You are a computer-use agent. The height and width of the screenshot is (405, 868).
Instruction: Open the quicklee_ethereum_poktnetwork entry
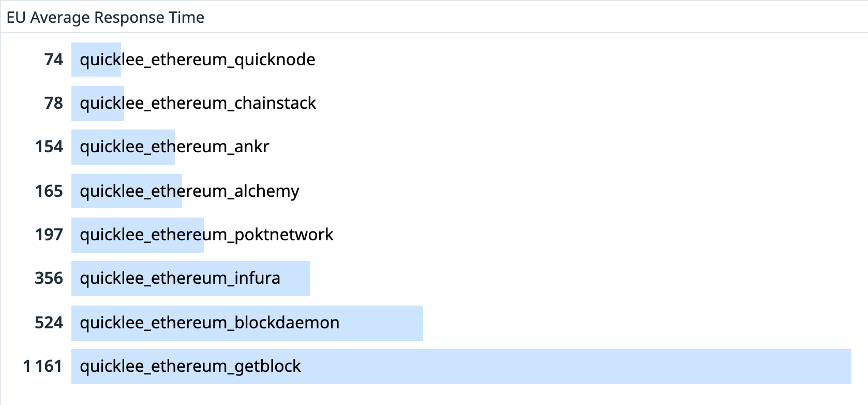[x=206, y=235]
